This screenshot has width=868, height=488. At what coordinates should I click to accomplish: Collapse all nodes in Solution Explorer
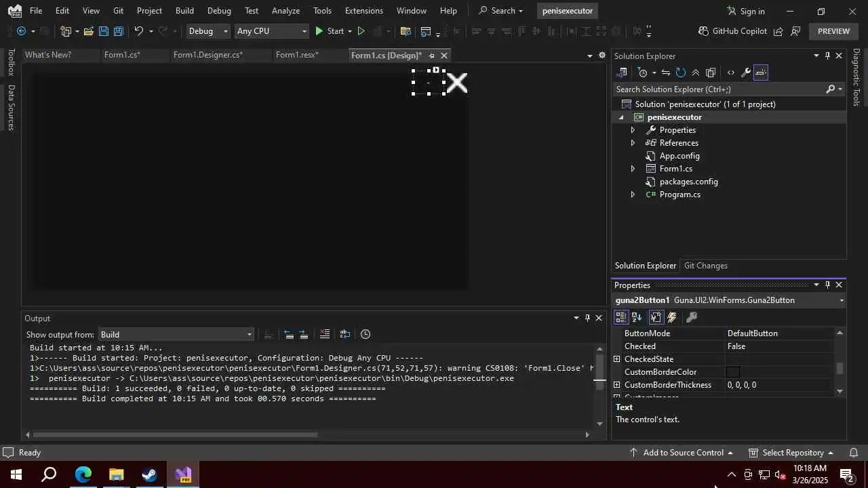click(696, 73)
